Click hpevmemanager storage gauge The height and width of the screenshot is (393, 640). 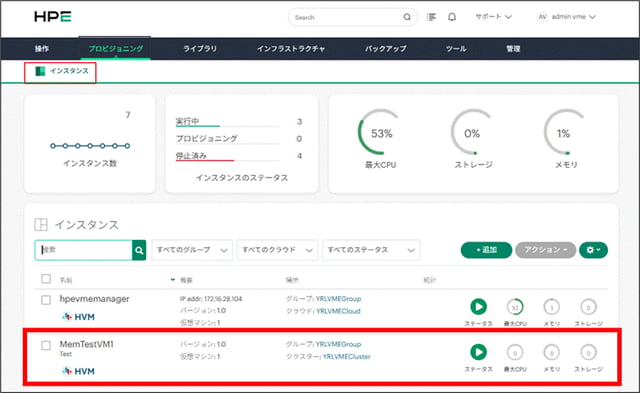[x=588, y=307]
